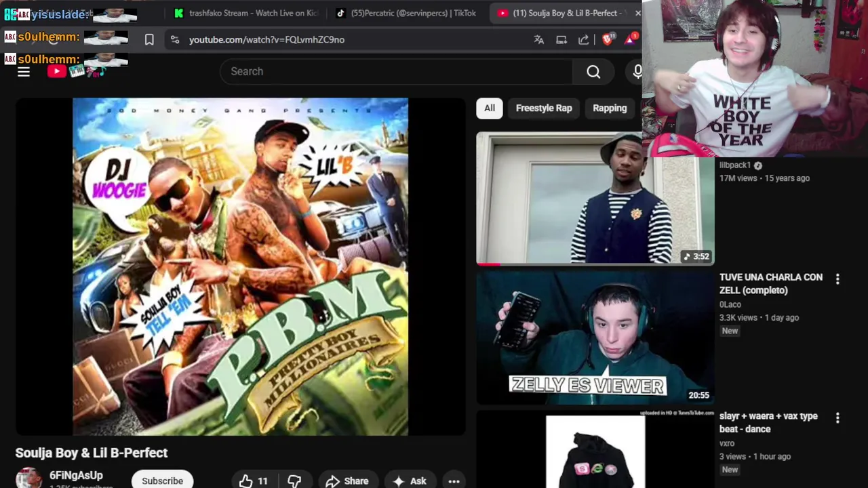This screenshot has height=488, width=868.
Task: Open the 6FiNgAsUp channel avatar
Action: coord(28,479)
